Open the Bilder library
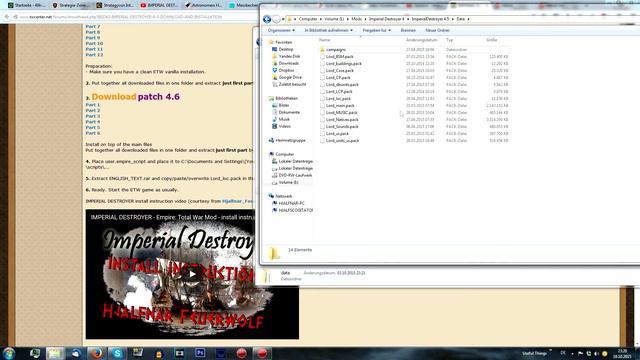Screen dimensions: 640x360 click(x=284, y=105)
